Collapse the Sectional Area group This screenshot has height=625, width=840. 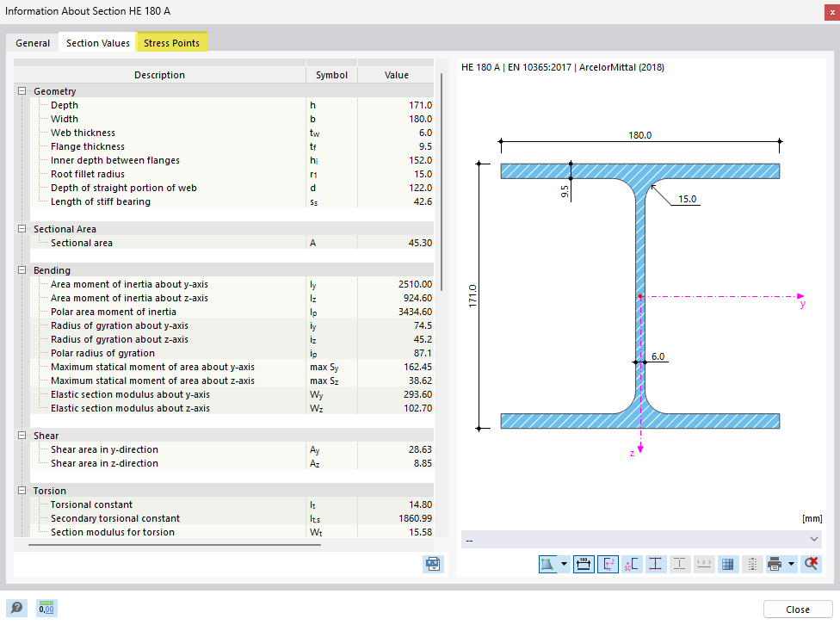22,229
